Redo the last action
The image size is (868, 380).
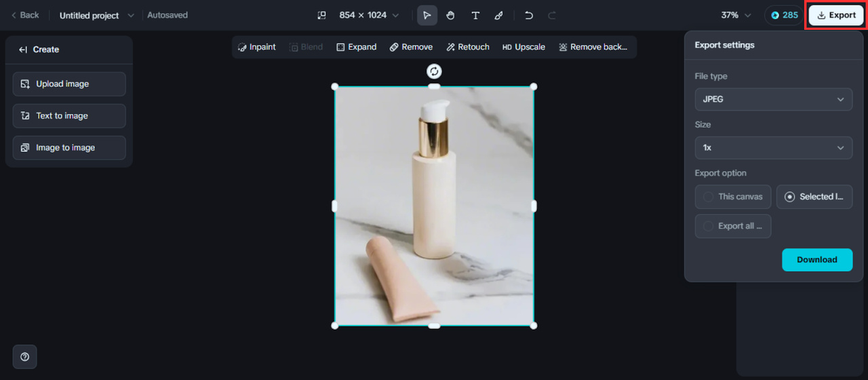click(x=552, y=15)
